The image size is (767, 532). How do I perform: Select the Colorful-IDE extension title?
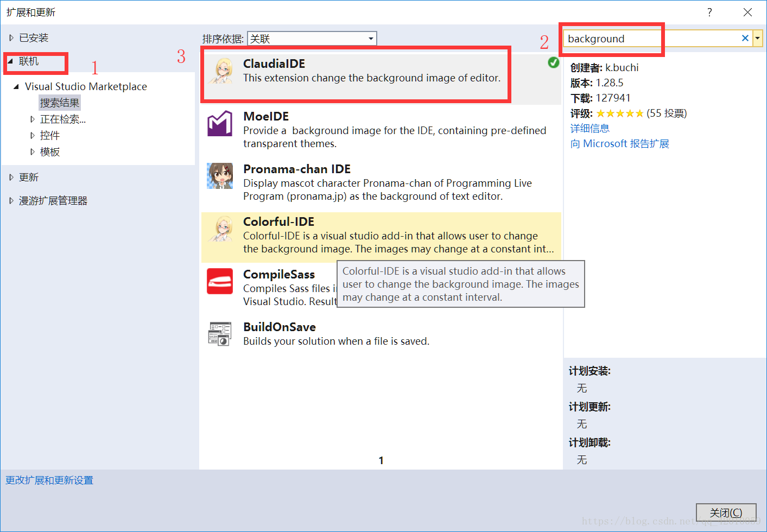(278, 222)
